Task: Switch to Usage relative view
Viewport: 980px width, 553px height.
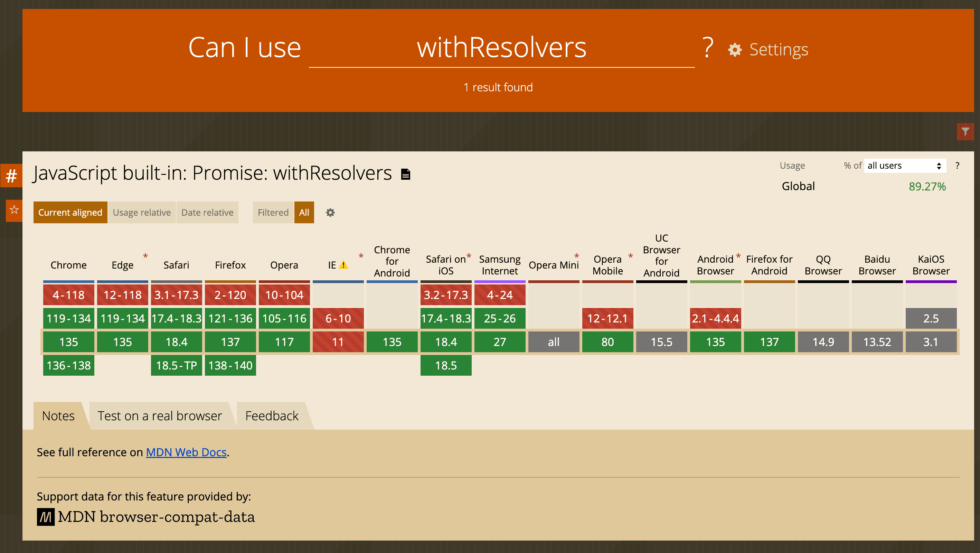Action: tap(142, 212)
